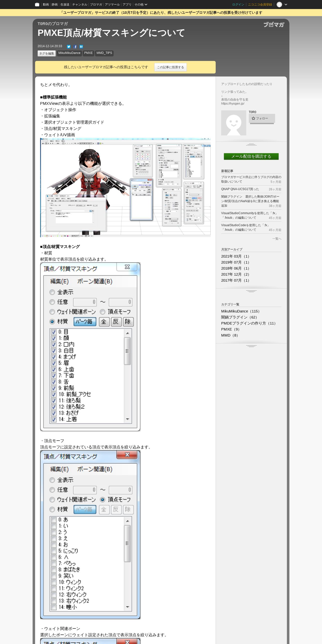Open the MMD_TIPS tag
322x644 pixels.
(x=104, y=53)
